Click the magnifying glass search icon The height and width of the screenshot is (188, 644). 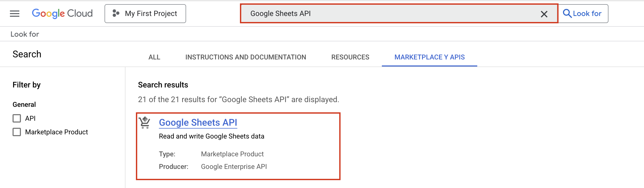(x=567, y=13)
